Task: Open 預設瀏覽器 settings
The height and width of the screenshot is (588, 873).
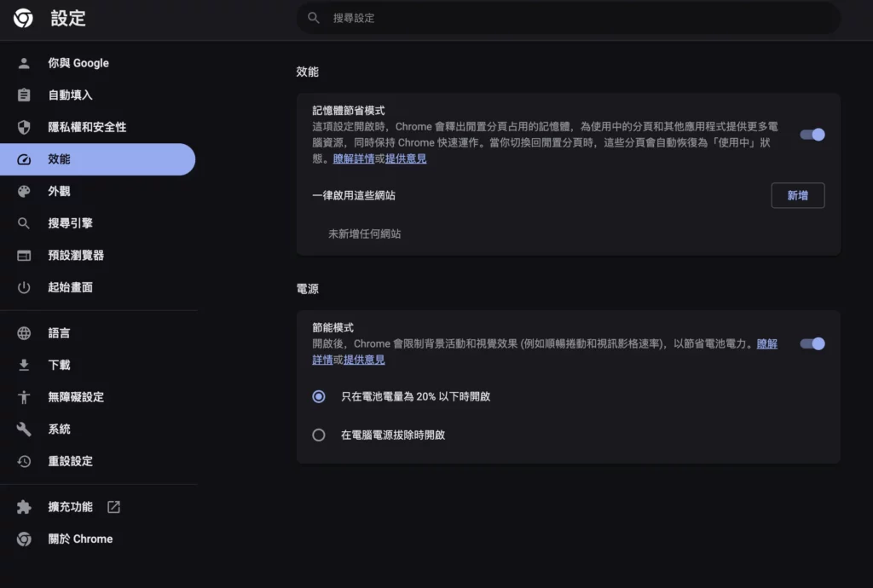Action: [97, 256]
